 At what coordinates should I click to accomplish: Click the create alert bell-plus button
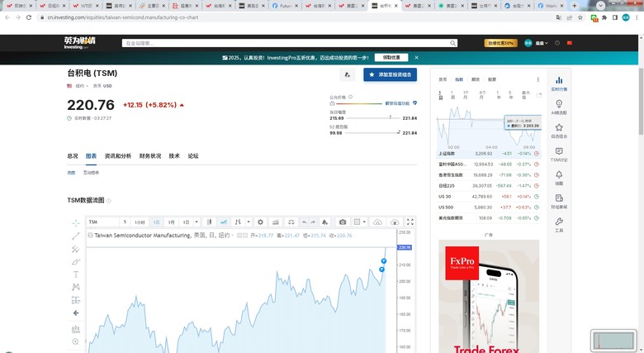point(348,75)
